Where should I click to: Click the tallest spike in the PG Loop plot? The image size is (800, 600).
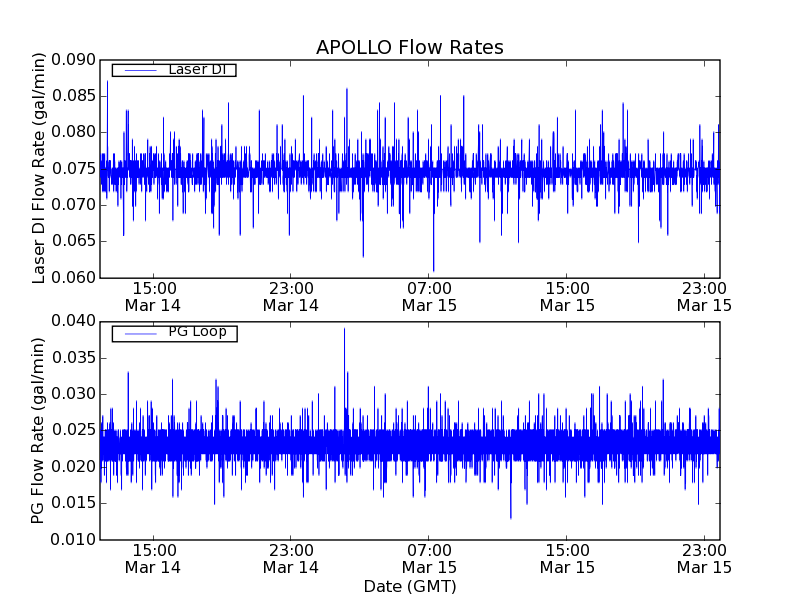click(x=344, y=330)
